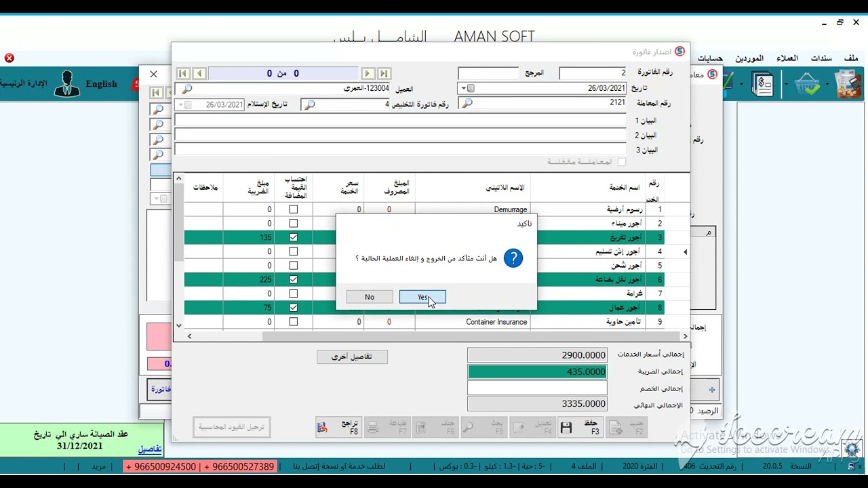Click the blue question mark icon

[x=513, y=258]
